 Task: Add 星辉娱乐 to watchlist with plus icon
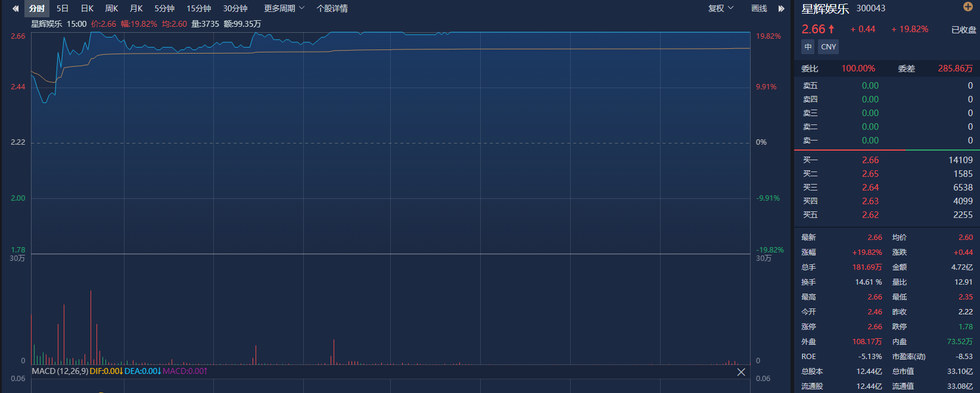tap(968, 7)
